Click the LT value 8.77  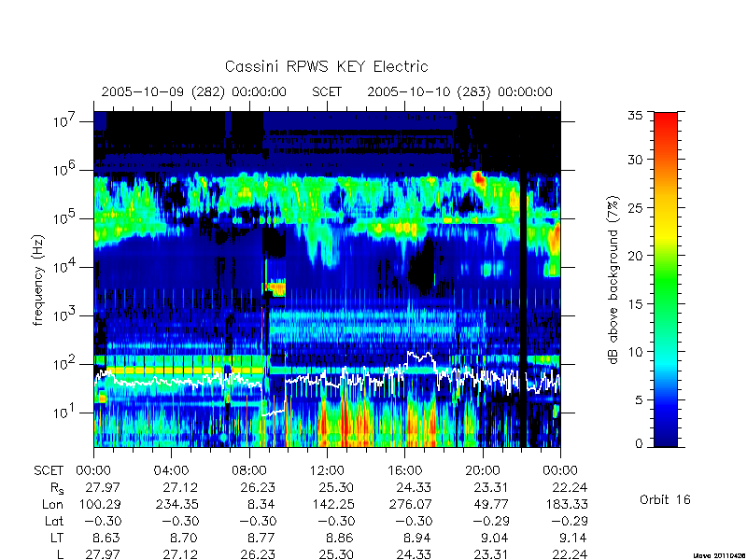tap(261, 538)
